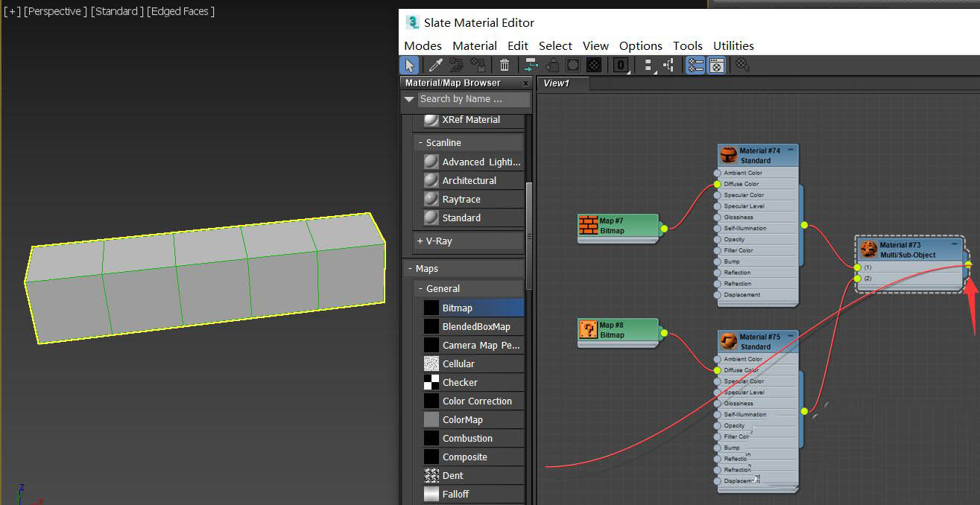Toggle Parameter Editor panel button
Screen dimensions: 980x505
tap(716, 66)
